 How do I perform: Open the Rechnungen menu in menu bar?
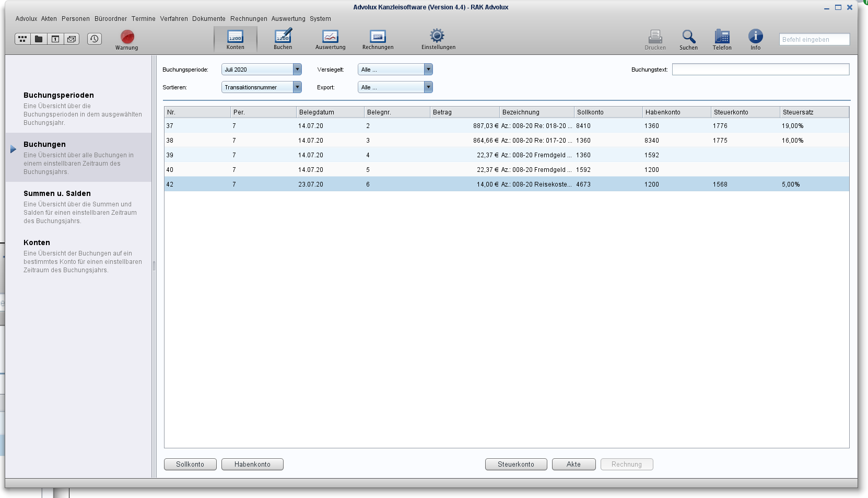pos(249,19)
